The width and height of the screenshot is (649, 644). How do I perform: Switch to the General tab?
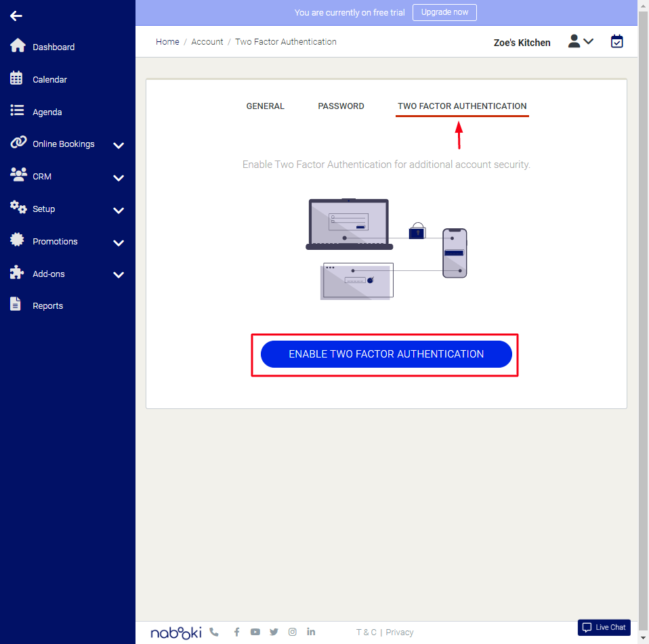266,106
